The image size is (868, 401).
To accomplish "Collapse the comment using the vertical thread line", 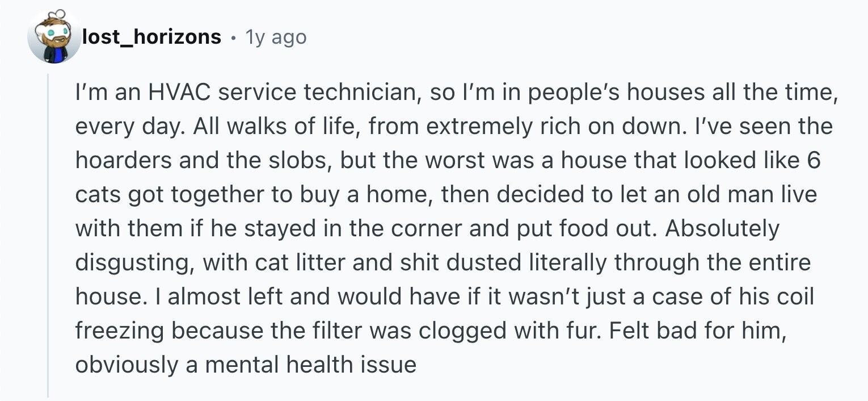I will click(48, 237).
